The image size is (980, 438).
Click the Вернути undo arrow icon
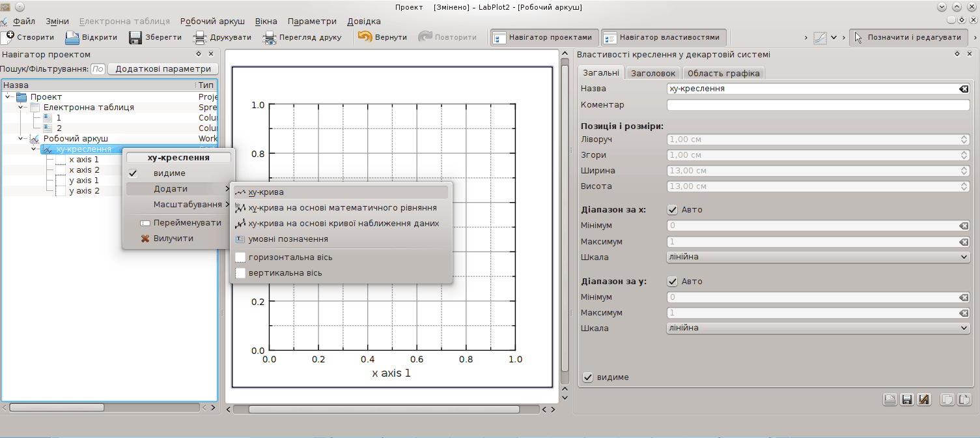(x=365, y=37)
